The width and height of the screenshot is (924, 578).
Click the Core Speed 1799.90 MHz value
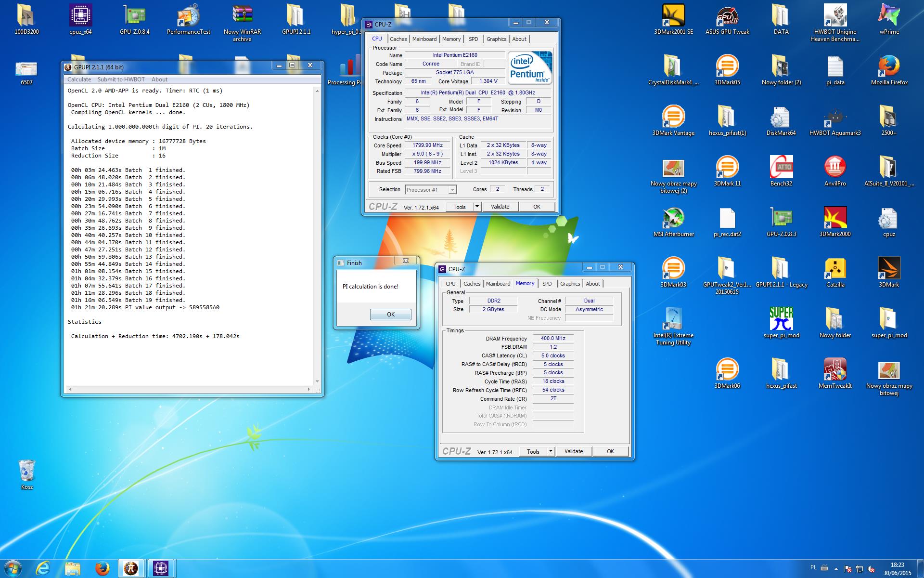(427, 145)
